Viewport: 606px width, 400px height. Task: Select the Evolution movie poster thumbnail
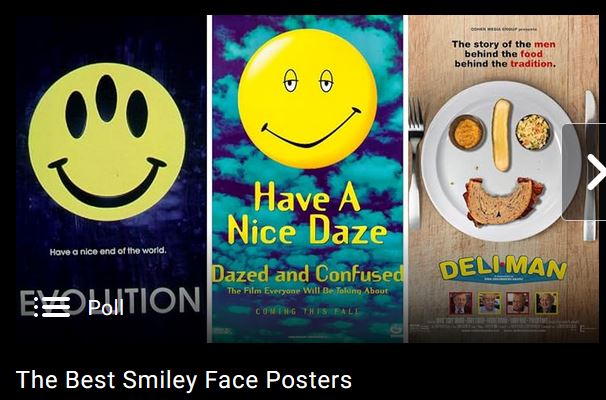(x=111, y=179)
